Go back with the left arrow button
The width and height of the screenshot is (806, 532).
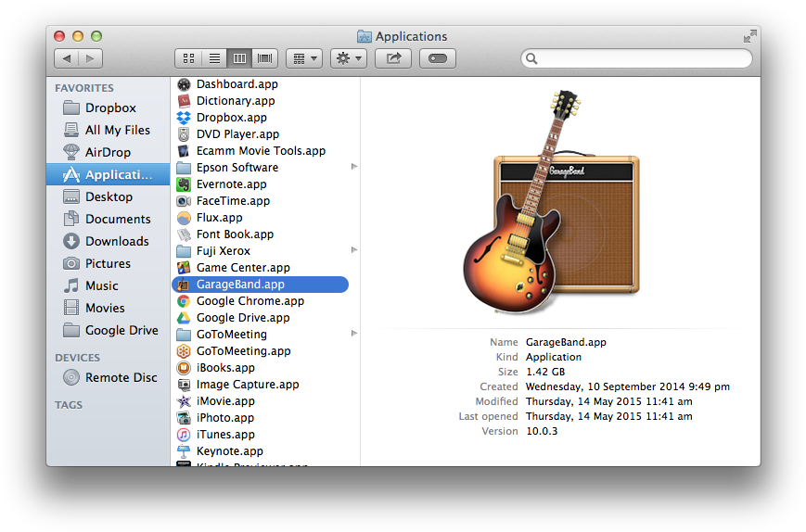pos(66,58)
